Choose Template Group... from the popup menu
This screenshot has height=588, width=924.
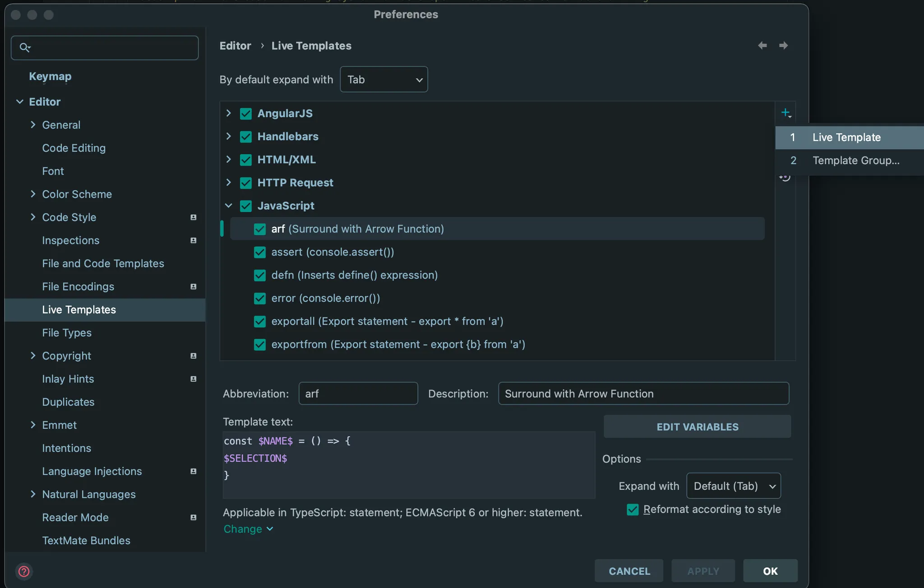coord(855,161)
